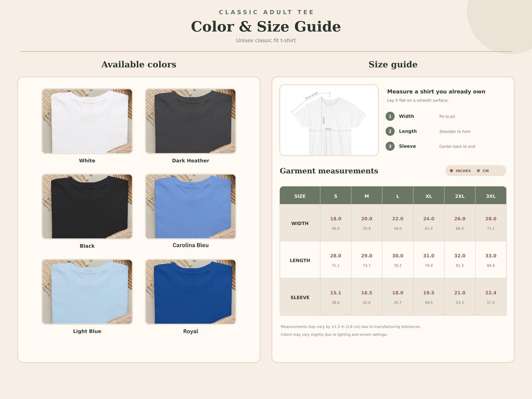The image size is (532, 399).
Task: Click the "Size guide" heading
Action: pyautogui.click(x=393, y=65)
